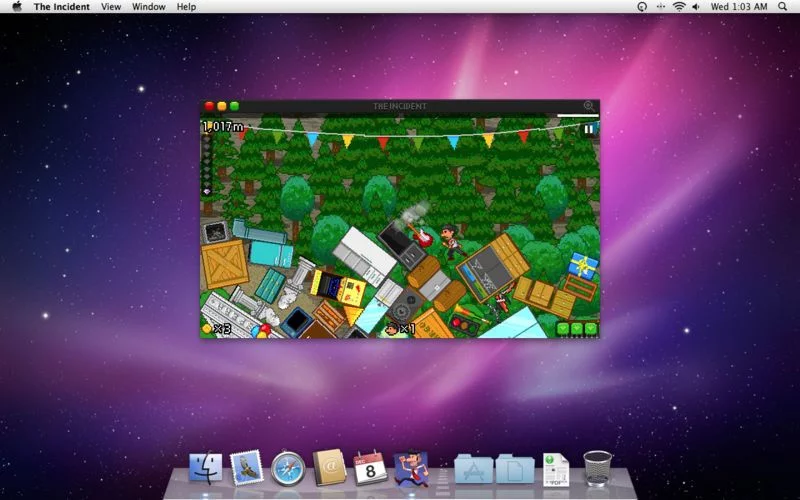Open the volume control in menu bar
800x500 pixels.
(696, 7)
